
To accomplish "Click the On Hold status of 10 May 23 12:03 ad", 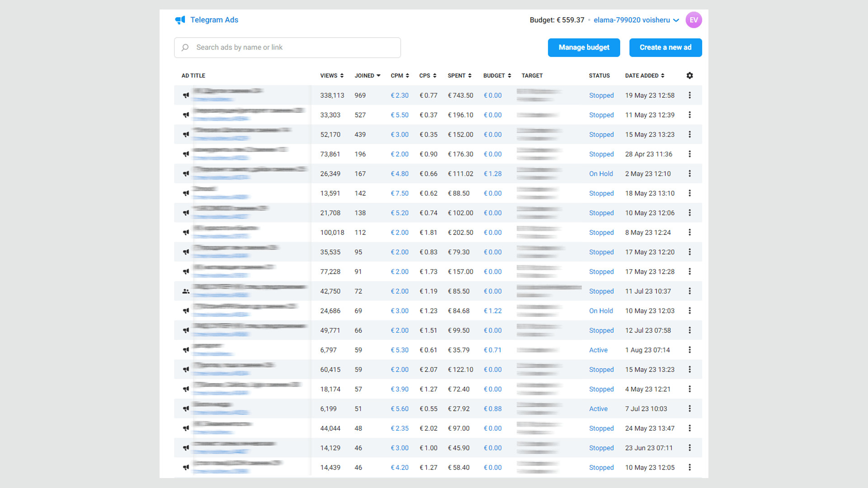I will tap(601, 311).
